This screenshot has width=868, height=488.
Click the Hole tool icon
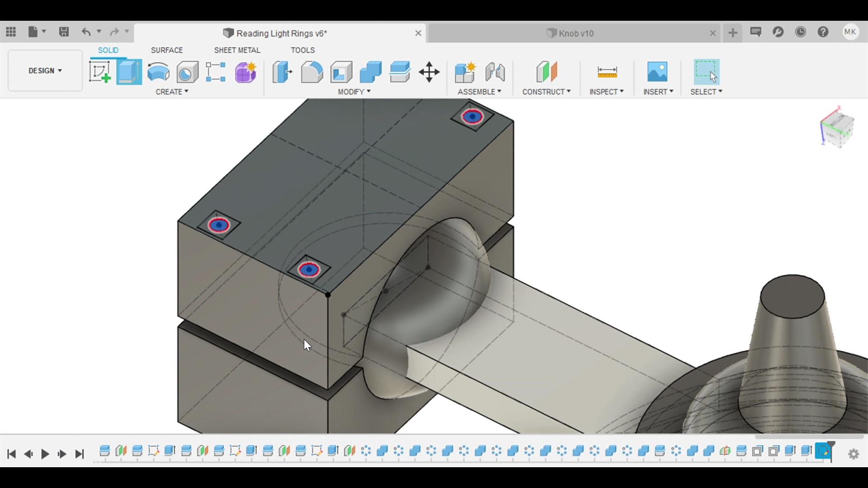pyautogui.click(x=187, y=72)
